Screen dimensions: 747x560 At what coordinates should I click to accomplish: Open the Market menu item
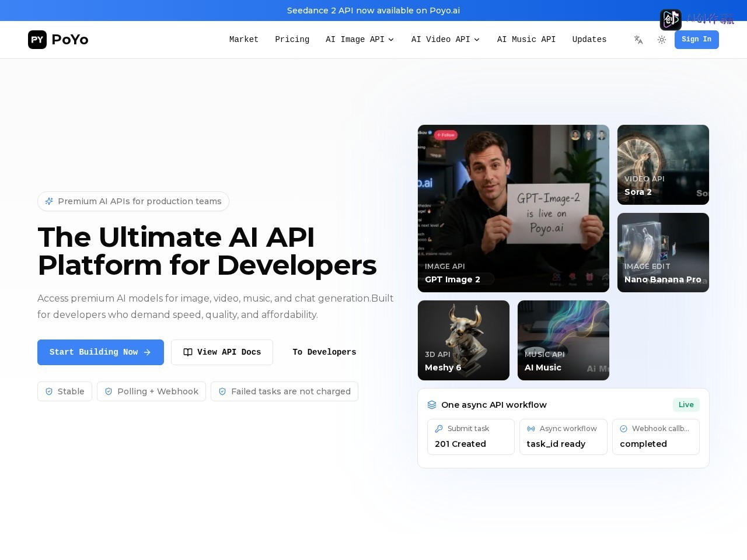(x=244, y=40)
